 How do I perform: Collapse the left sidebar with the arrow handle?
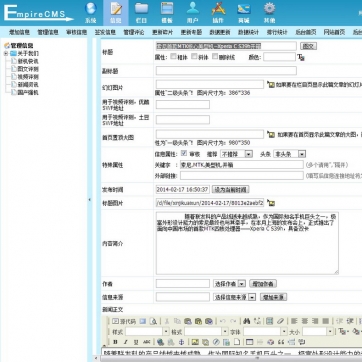pos(89,199)
